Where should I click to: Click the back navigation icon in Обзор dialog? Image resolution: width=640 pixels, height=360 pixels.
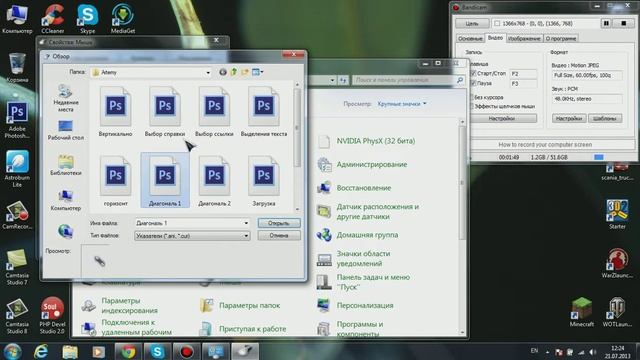pyautogui.click(x=222, y=72)
